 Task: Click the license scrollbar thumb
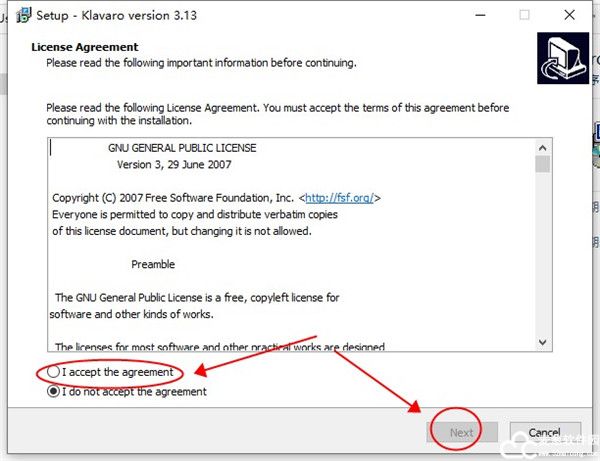pyautogui.click(x=542, y=164)
